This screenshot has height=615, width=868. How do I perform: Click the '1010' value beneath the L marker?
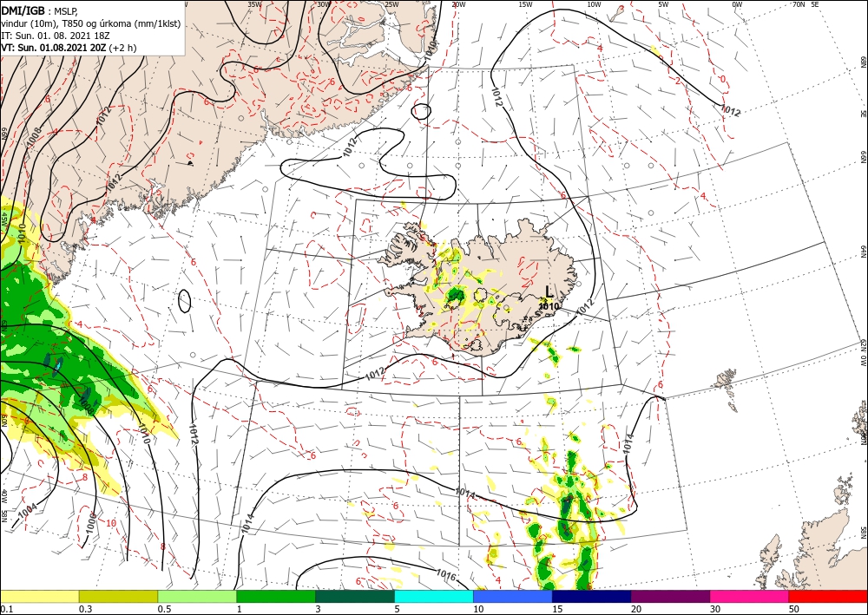(x=549, y=306)
